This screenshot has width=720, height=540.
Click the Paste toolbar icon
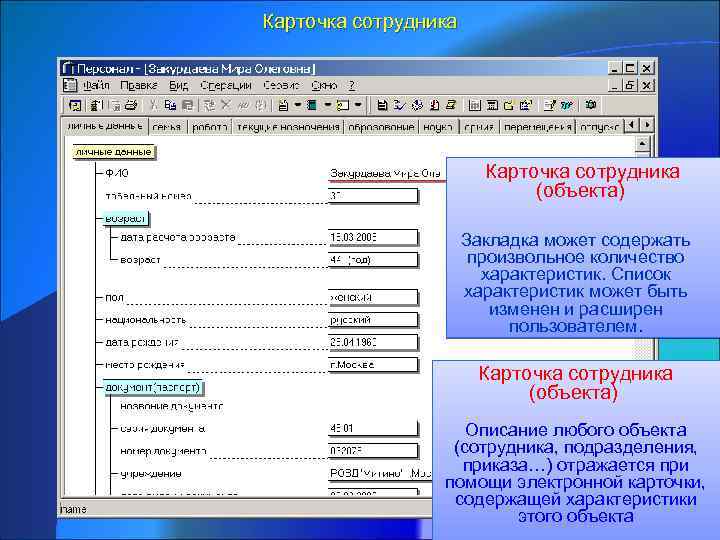(x=187, y=106)
